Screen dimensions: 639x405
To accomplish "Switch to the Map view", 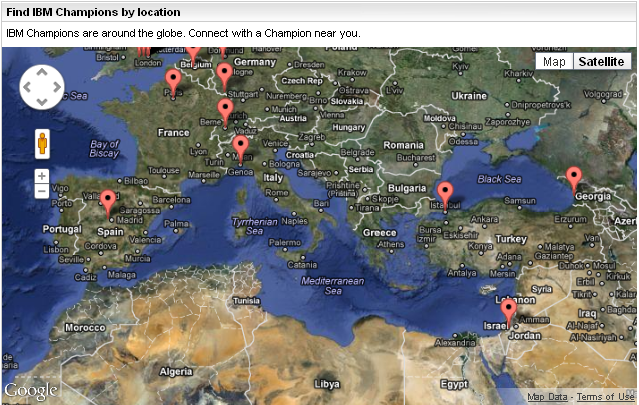I will (554, 62).
